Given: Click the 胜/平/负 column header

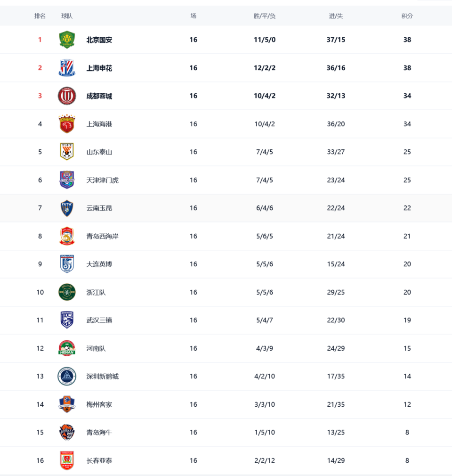Looking at the screenshot, I should [x=265, y=16].
